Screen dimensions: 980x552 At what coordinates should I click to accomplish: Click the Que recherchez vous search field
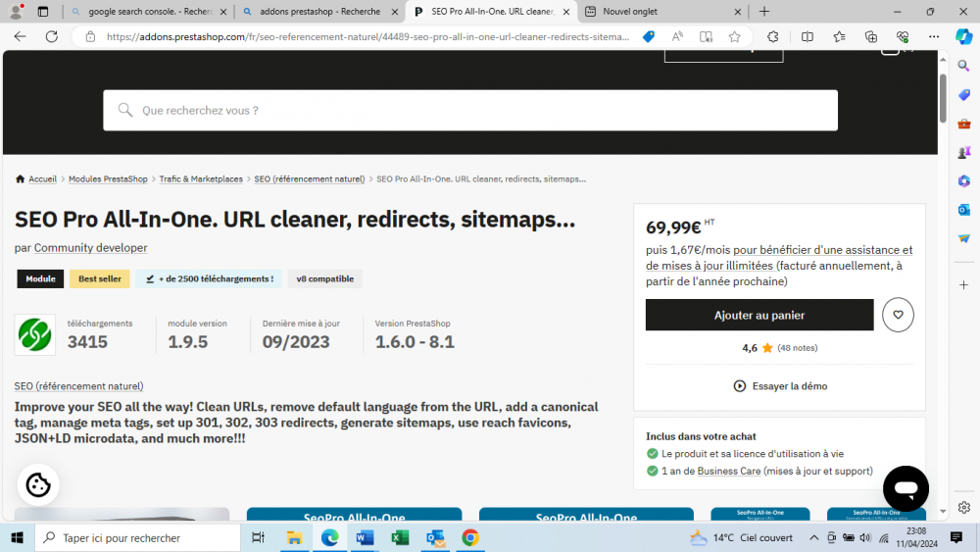pyautogui.click(x=470, y=111)
